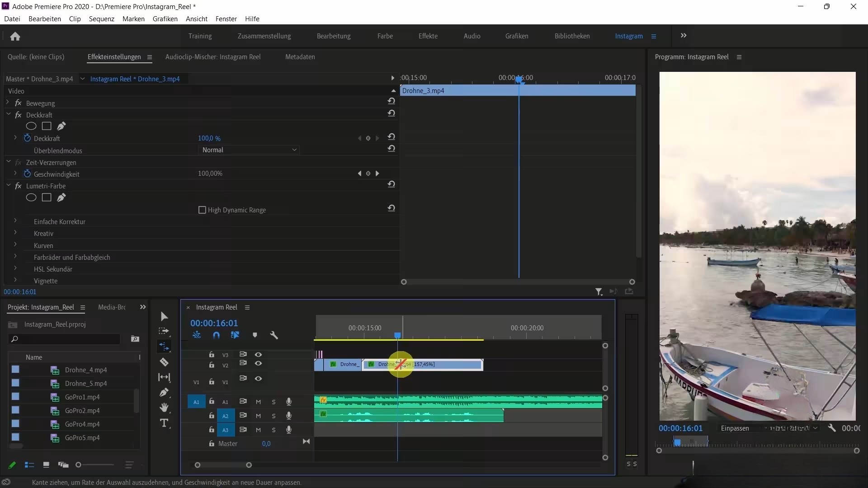Viewport: 868px width, 488px height.
Task: Select the Razor tool in the timeline toolbox
Action: coord(164,362)
